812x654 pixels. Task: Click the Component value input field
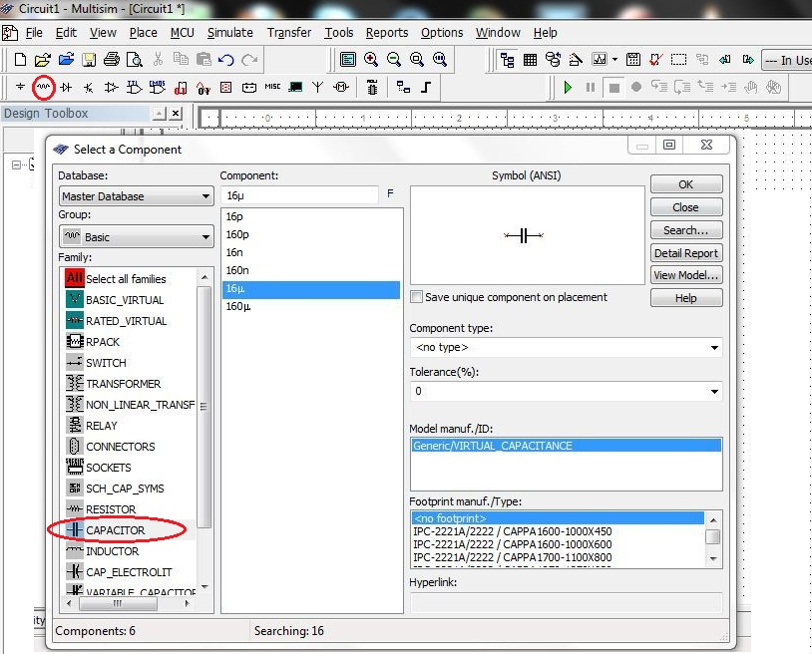point(300,195)
